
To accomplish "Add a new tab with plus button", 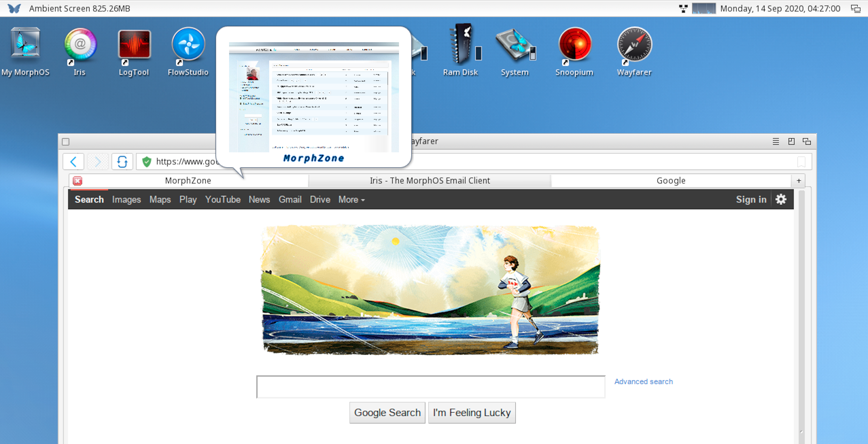I will coord(799,181).
